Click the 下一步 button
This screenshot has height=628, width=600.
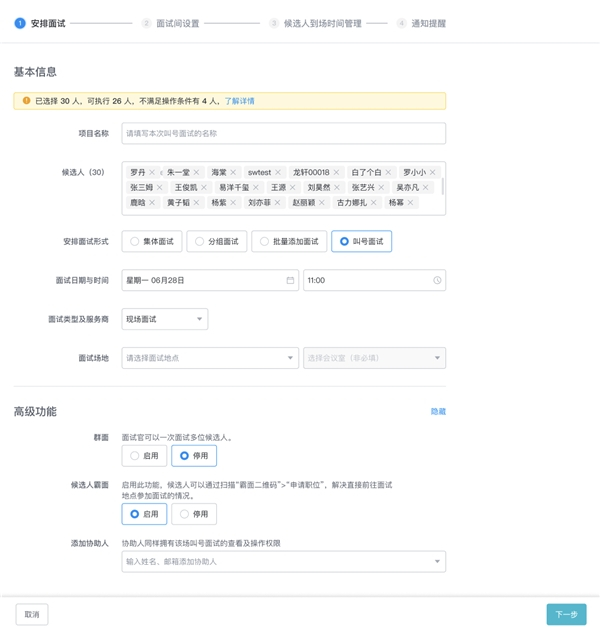566,614
